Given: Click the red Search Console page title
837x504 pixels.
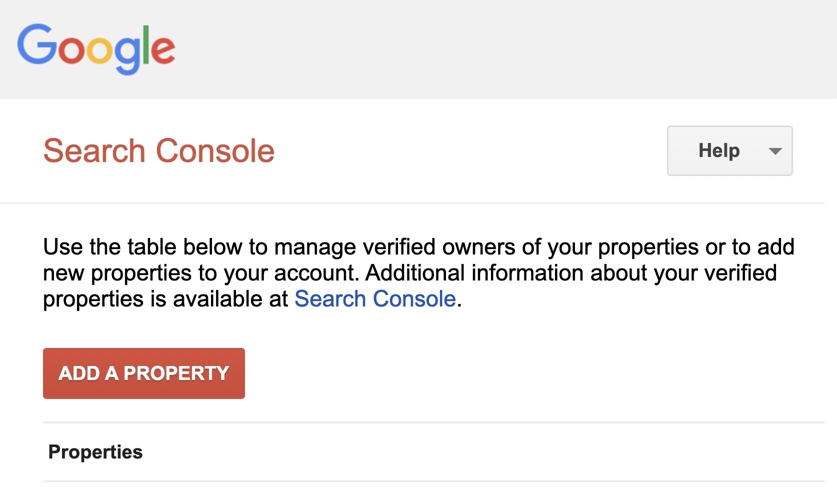Looking at the screenshot, I should [x=159, y=151].
